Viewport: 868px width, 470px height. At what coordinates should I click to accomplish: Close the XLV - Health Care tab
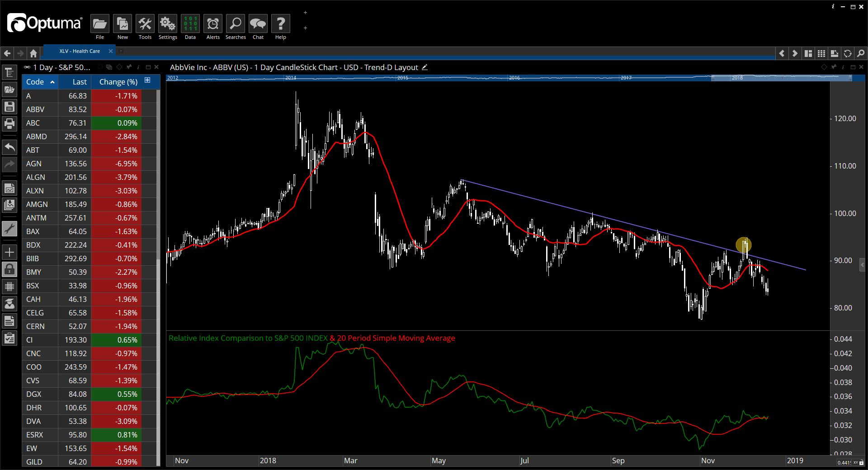[110, 51]
